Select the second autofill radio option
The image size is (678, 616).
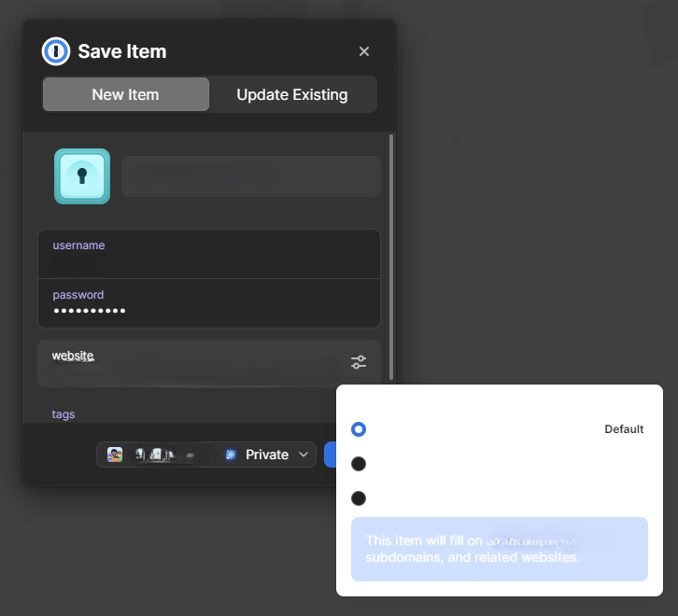click(359, 464)
